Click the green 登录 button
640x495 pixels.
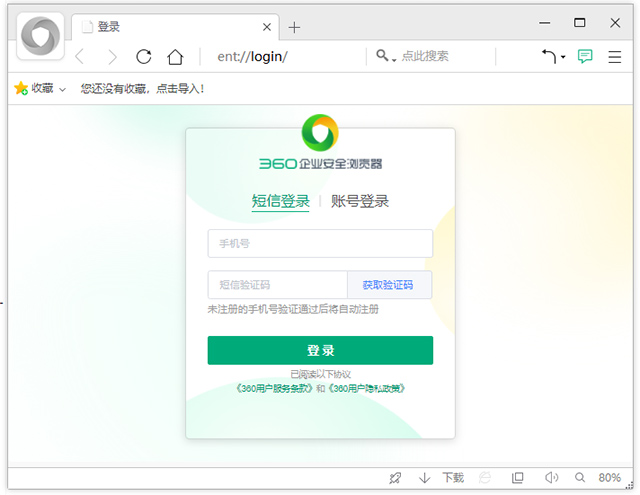pos(320,350)
